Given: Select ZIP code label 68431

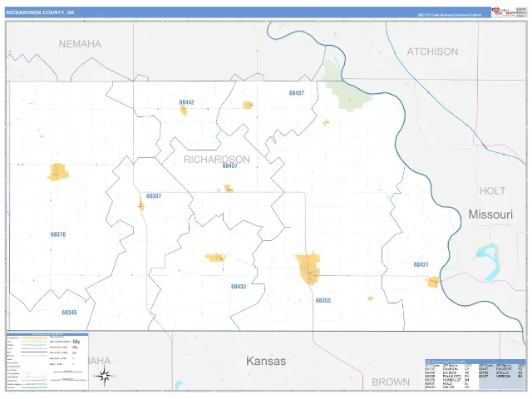Looking at the screenshot, I should pyautogui.click(x=421, y=264).
